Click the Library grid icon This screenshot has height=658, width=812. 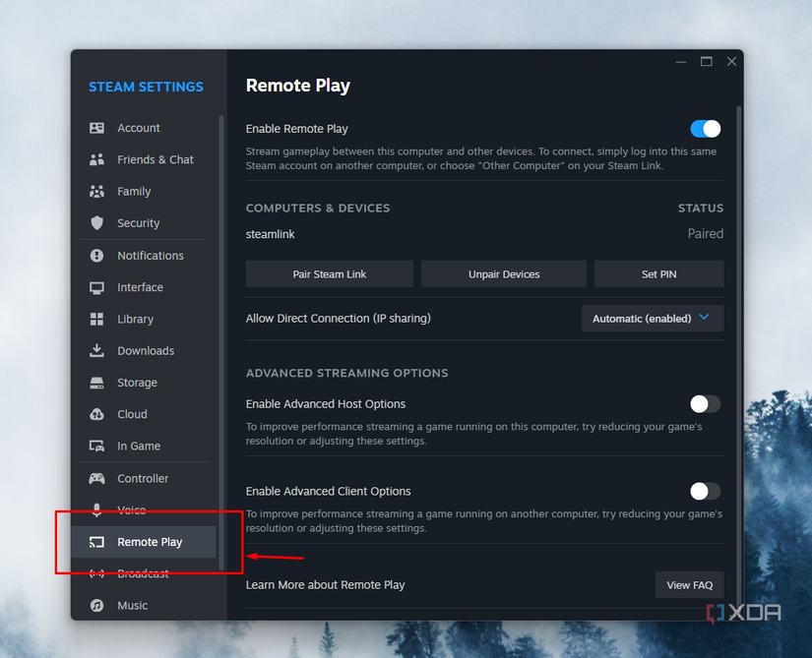(x=96, y=320)
